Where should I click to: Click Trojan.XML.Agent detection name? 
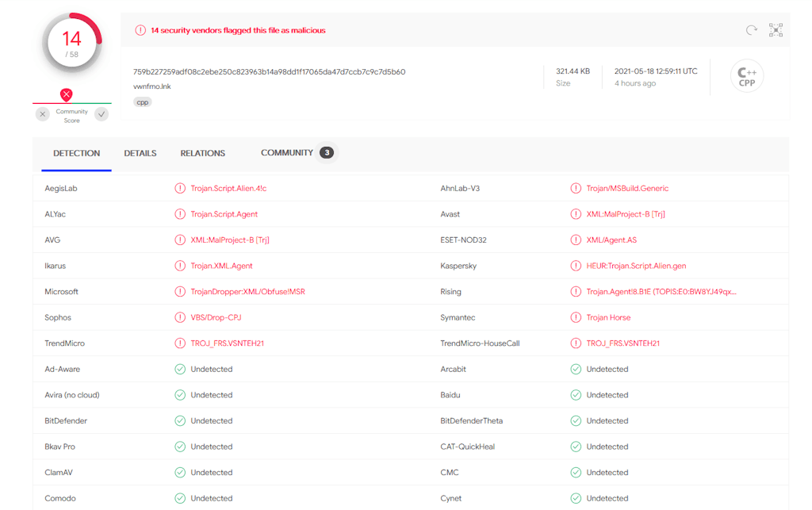[x=222, y=267]
